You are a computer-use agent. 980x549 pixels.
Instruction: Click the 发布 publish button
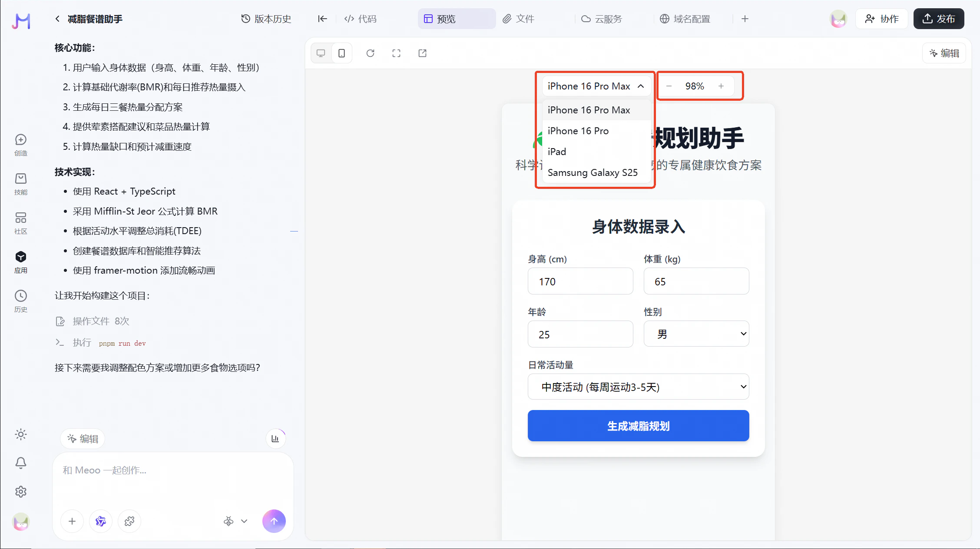(938, 19)
